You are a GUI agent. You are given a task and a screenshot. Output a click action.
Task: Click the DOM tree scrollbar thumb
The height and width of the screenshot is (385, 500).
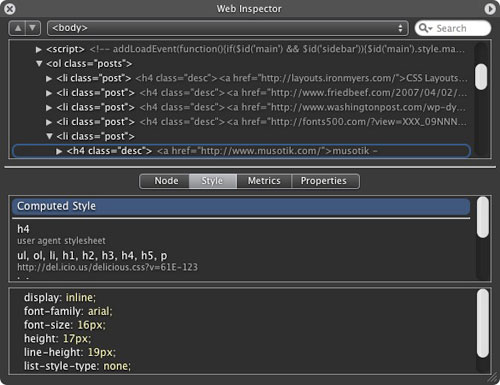coord(481,77)
